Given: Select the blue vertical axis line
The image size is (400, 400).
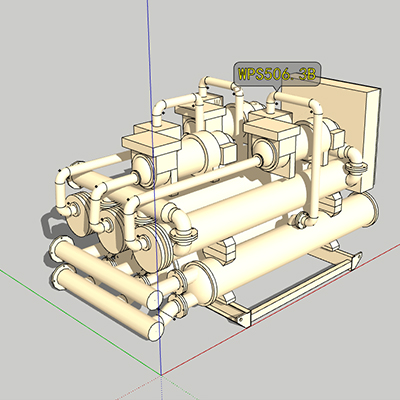Looking at the screenshot, I should coord(154,187).
